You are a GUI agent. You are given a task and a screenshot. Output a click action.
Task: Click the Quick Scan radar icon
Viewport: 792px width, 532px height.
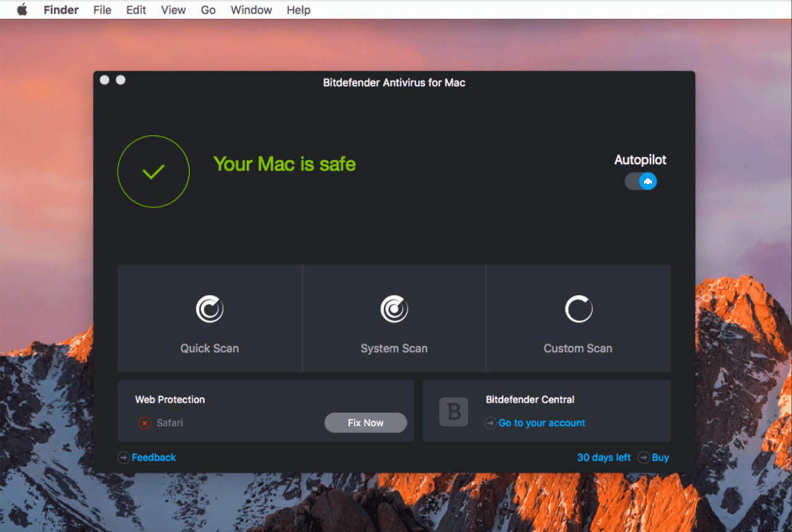[x=209, y=309]
